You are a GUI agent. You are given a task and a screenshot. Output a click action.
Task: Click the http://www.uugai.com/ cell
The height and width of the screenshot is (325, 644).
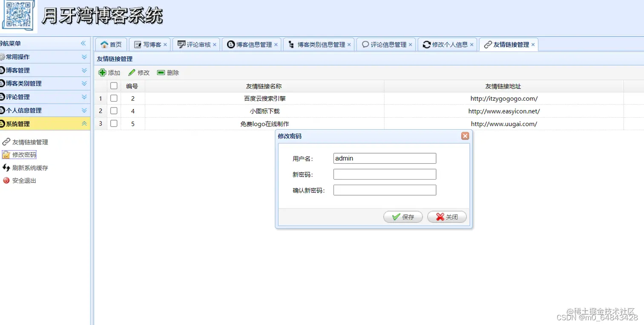[x=504, y=124]
